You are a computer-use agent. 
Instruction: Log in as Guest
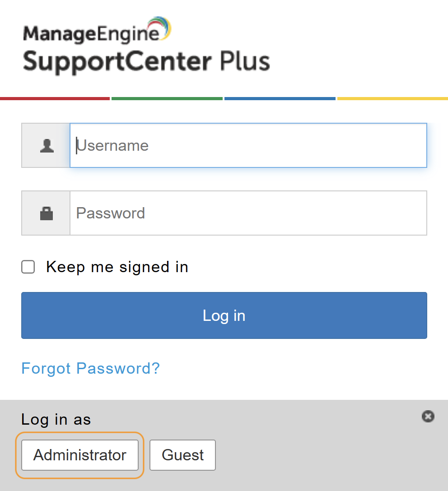tap(182, 455)
